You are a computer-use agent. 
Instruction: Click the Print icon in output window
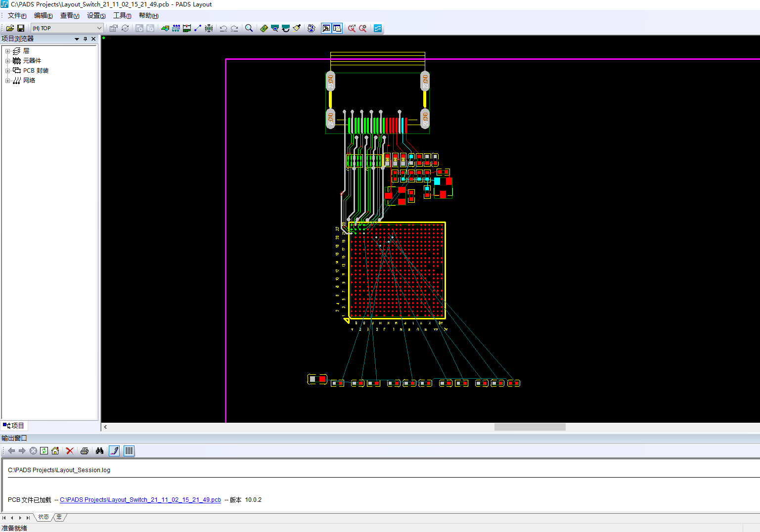(x=85, y=451)
